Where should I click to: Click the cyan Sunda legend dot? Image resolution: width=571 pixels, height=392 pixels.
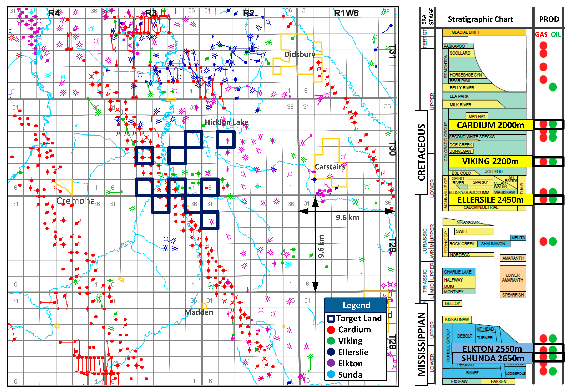[331, 375]
